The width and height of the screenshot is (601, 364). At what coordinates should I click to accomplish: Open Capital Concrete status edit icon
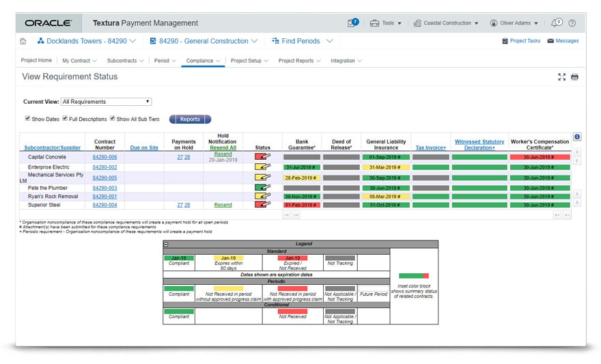pos(262,156)
